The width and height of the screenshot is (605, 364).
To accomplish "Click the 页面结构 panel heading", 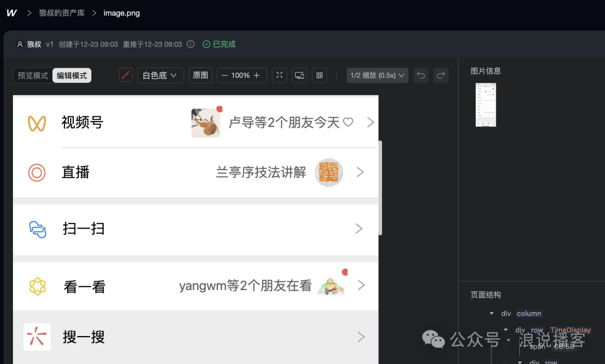I will coord(486,295).
